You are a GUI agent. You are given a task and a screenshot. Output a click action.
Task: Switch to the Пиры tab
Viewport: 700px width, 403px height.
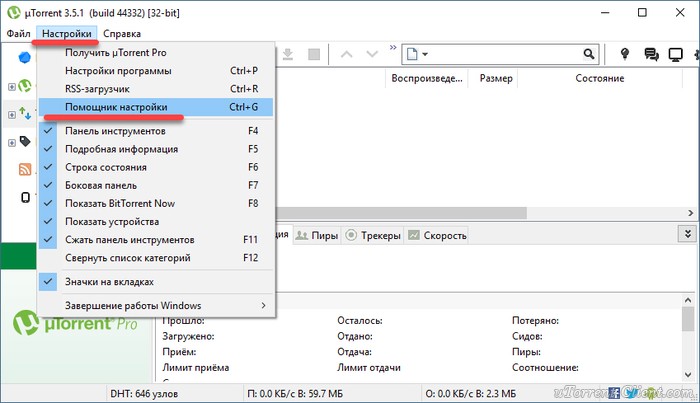pos(317,235)
